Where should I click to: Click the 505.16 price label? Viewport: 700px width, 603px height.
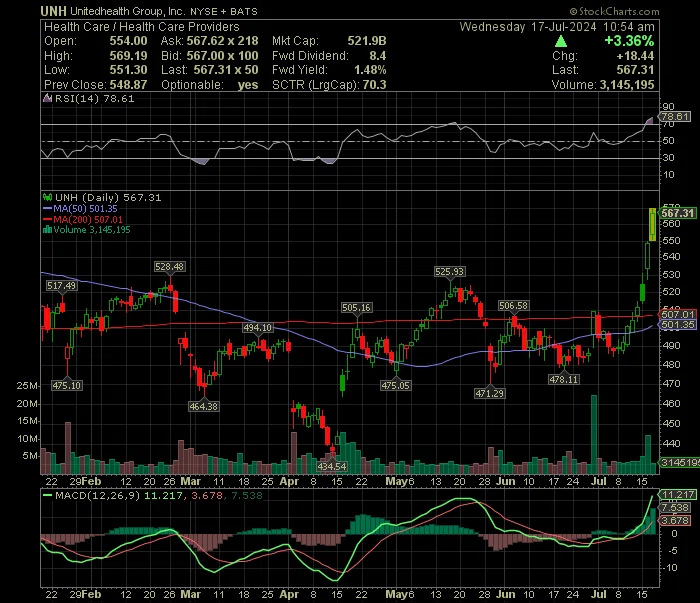tap(356, 308)
